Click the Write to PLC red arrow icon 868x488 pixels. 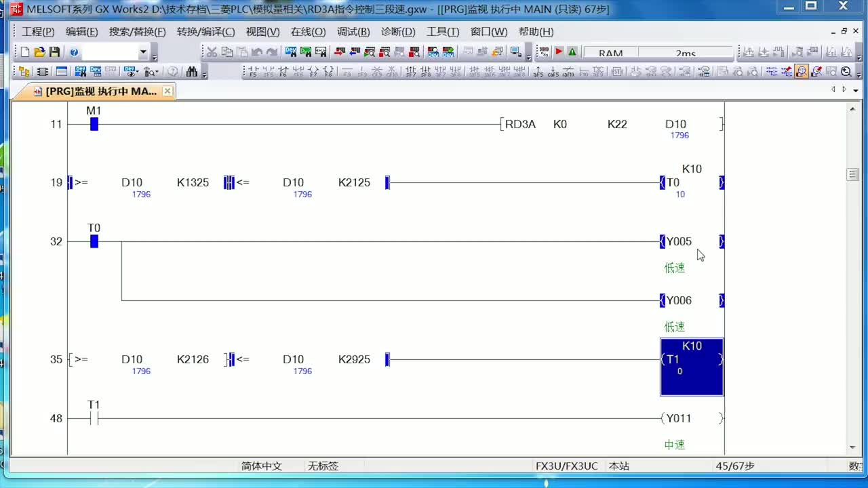(338, 52)
